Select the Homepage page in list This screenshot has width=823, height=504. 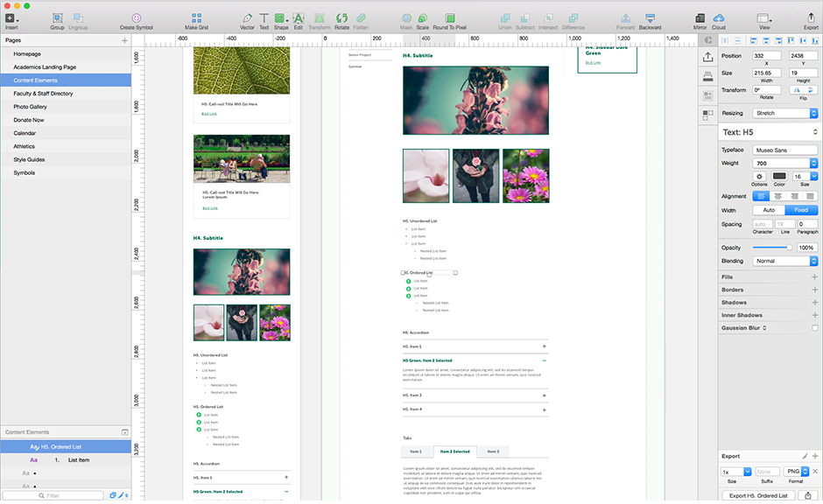tap(27, 54)
